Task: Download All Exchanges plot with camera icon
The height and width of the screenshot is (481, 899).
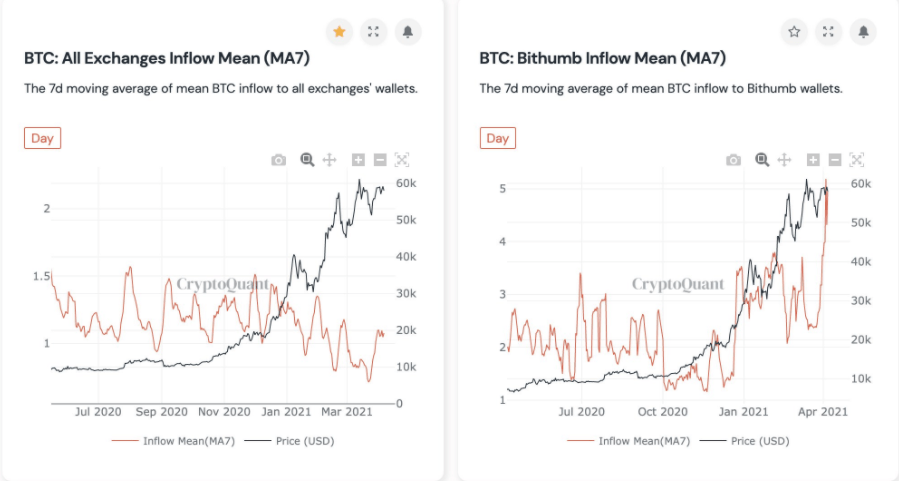Action: pos(279,160)
